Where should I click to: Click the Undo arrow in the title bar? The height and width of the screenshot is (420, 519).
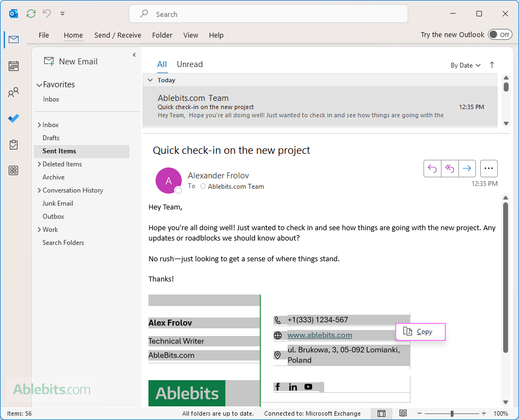coord(47,14)
